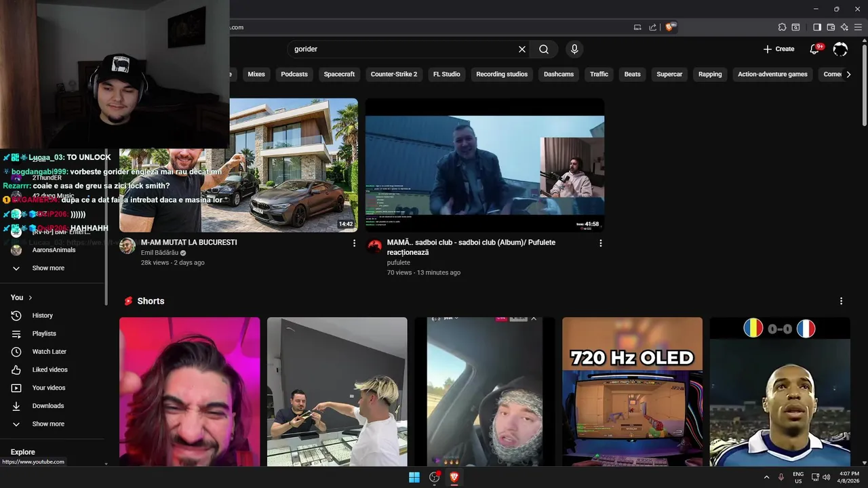Select the Podcasts filter chip
The width and height of the screenshot is (868, 488).
[294, 74]
